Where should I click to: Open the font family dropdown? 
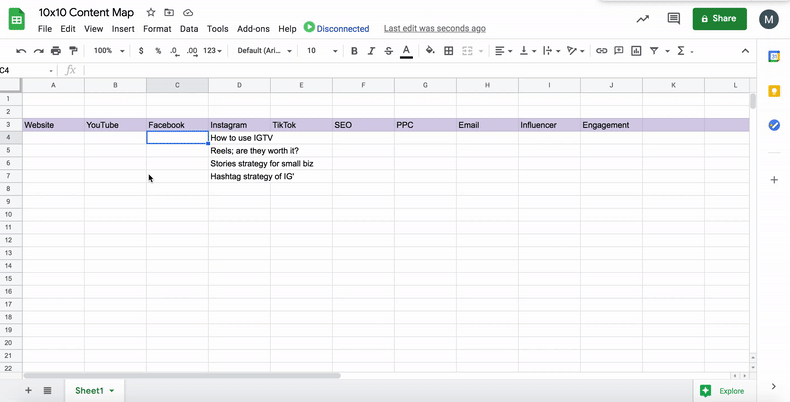coord(264,51)
